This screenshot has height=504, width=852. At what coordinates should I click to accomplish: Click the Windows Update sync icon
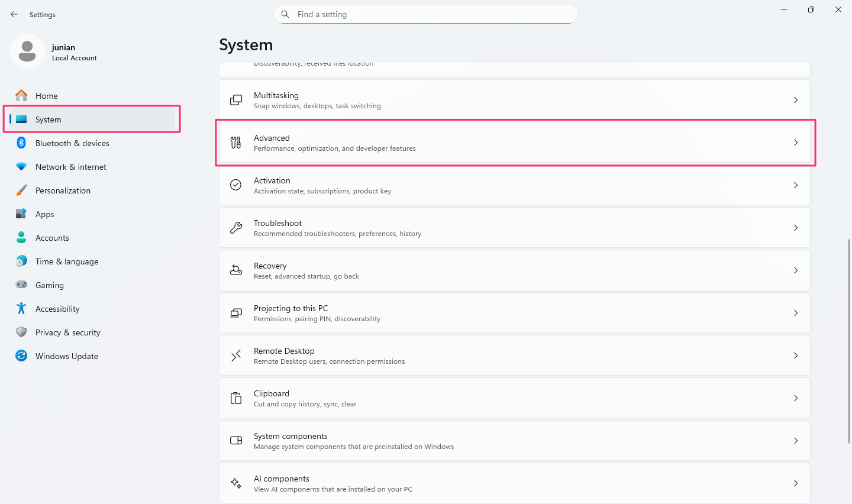21,356
